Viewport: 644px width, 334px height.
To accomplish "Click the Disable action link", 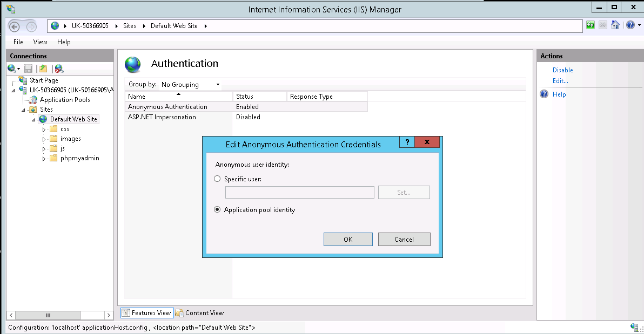I will [562, 70].
